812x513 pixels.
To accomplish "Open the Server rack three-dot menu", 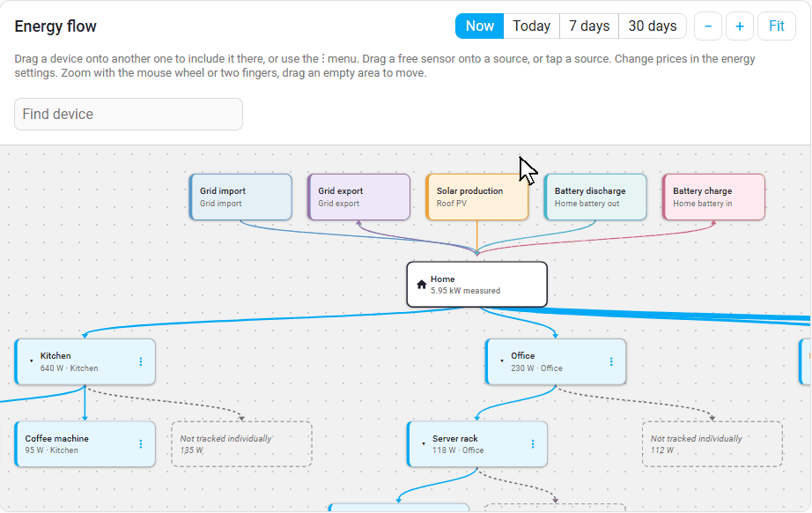I will click(532, 444).
